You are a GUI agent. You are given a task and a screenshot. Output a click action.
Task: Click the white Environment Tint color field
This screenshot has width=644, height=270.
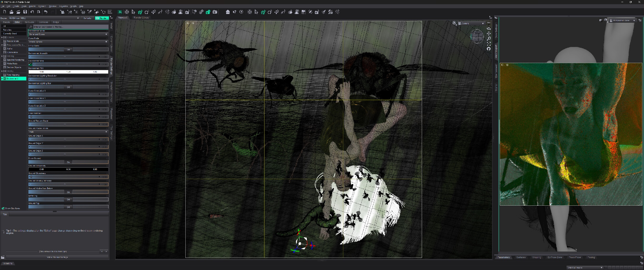[68, 72]
